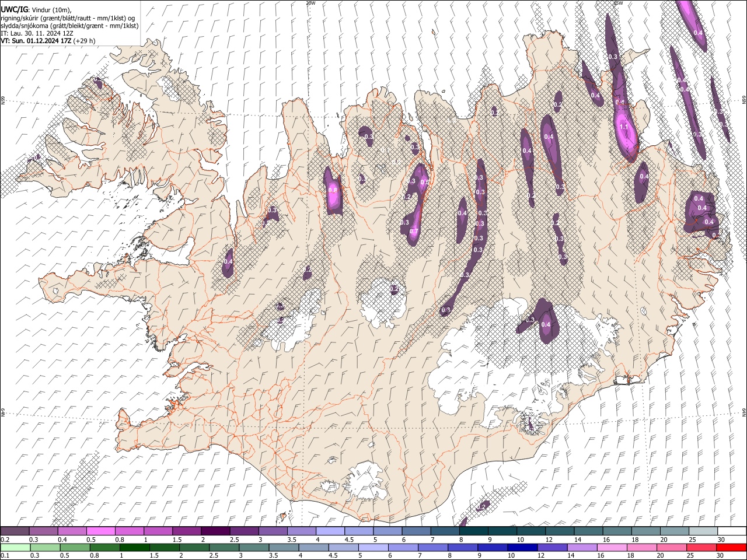Click the 64N latitude label on right edge
Viewport: 747px width, 560px height.
coord(744,412)
